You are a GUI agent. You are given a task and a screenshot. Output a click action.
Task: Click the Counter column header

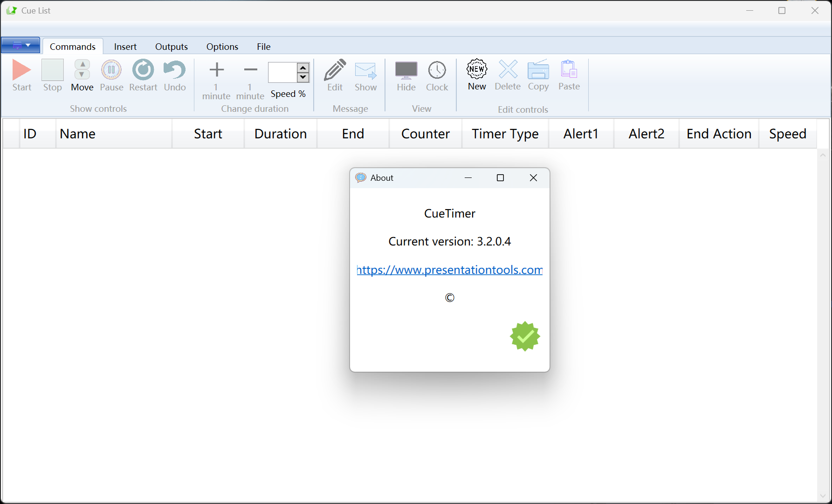[426, 134]
